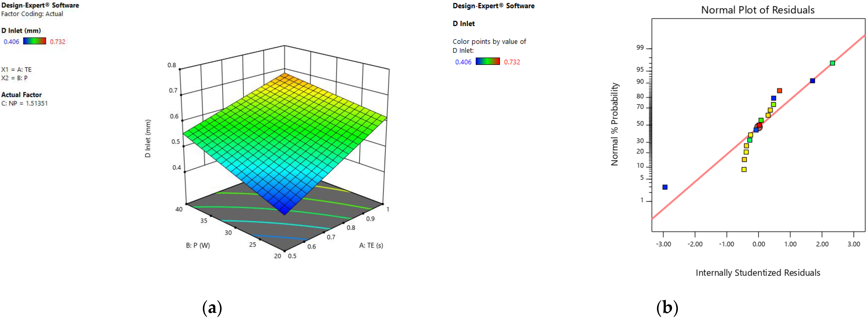Click the orange peak of the 3D surface

coord(285,76)
